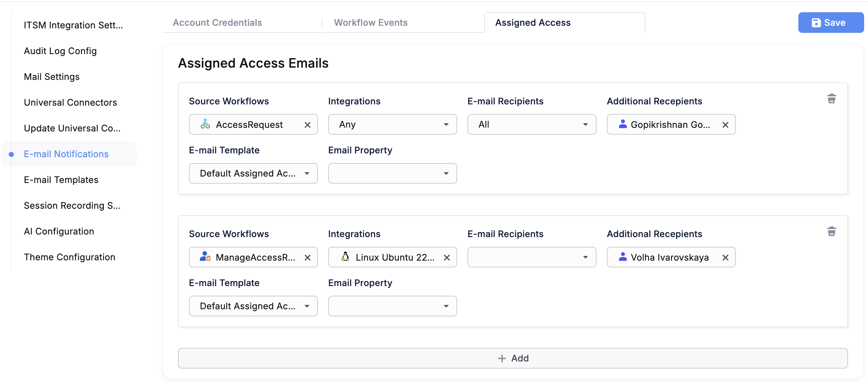Click the AccessRequest workflow icon
This screenshot has height=384, width=868.
coord(205,124)
